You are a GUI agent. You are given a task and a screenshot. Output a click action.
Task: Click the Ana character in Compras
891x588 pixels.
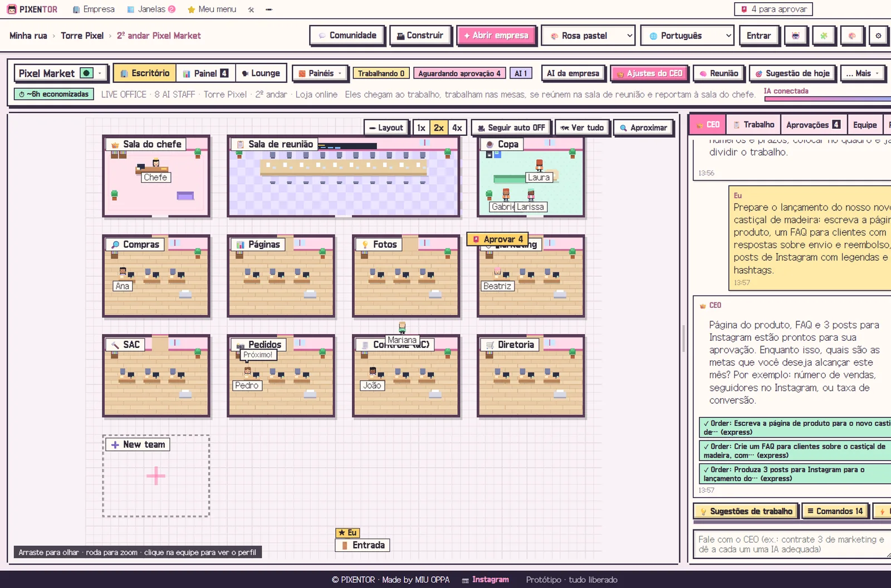[123, 273]
